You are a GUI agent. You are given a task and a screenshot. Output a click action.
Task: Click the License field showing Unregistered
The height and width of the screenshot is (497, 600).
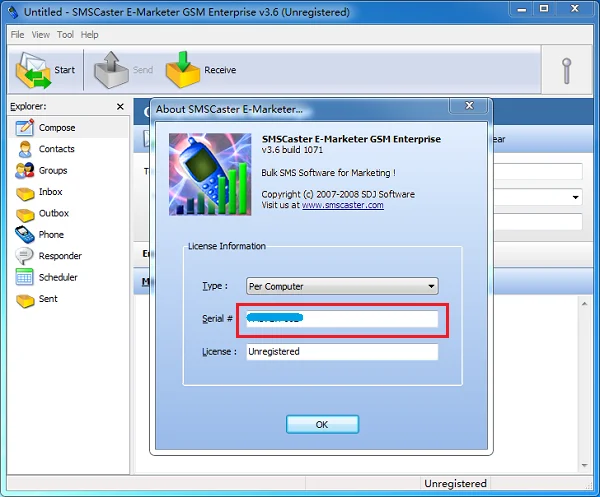(342, 352)
